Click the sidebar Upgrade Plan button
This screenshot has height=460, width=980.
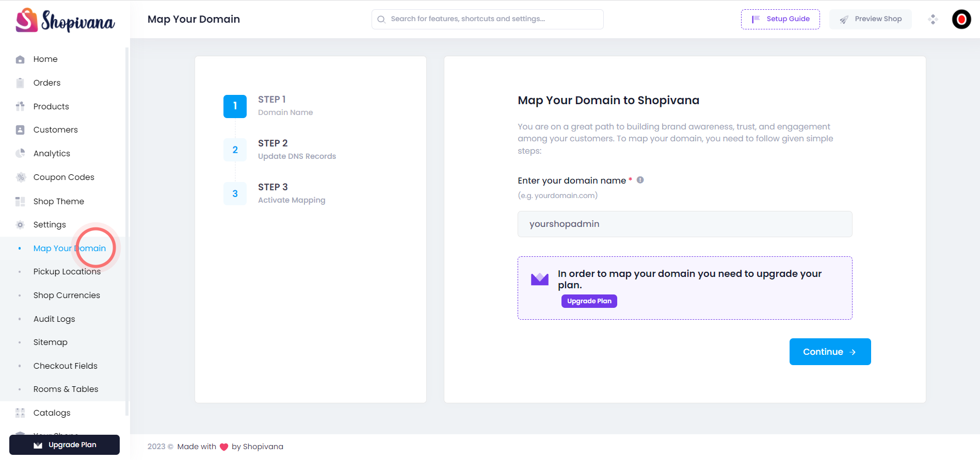click(65, 445)
